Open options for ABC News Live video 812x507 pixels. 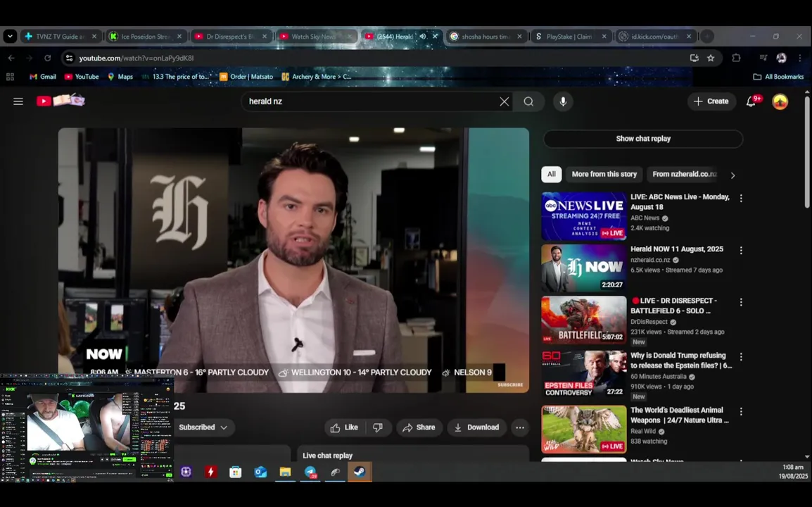point(741,199)
